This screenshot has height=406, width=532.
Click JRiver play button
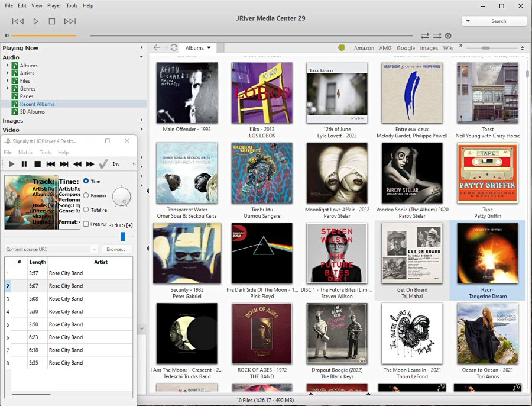[x=35, y=21]
